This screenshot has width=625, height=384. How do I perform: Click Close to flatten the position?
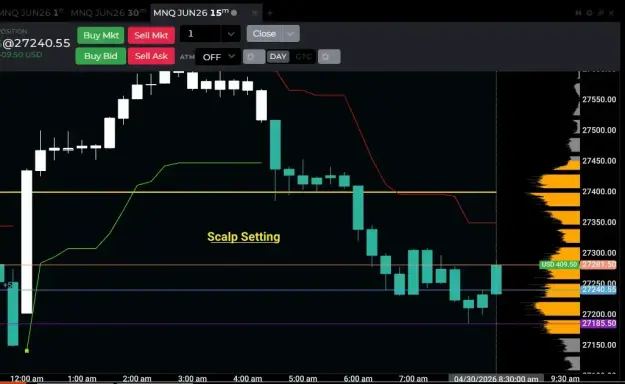(264, 34)
